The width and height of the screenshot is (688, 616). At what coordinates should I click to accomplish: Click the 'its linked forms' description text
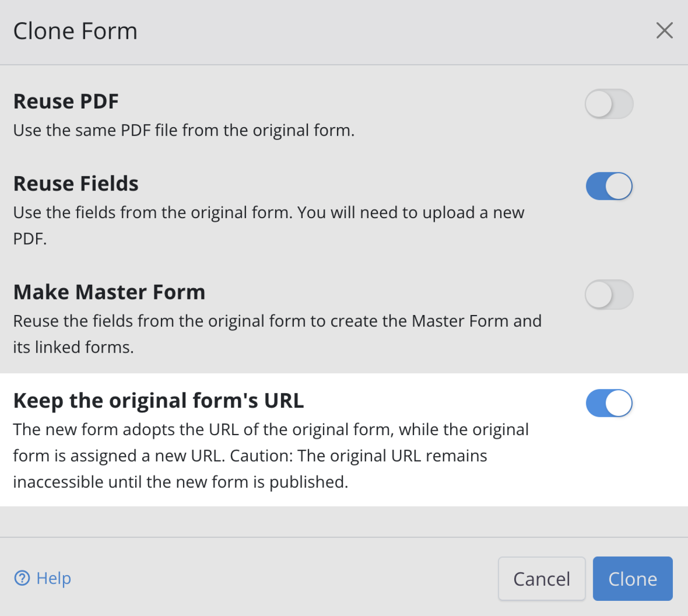click(x=73, y=347)
